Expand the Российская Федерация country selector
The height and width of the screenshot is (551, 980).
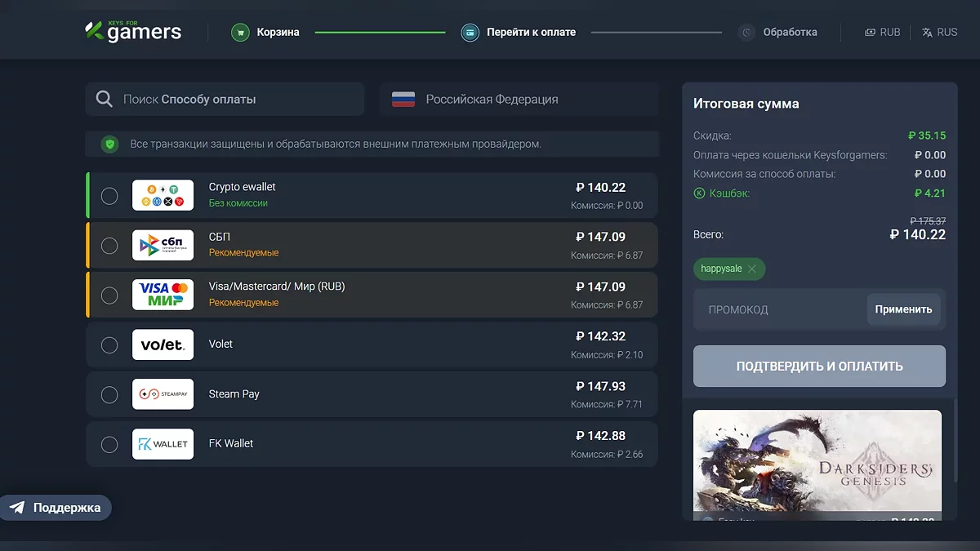519,100
